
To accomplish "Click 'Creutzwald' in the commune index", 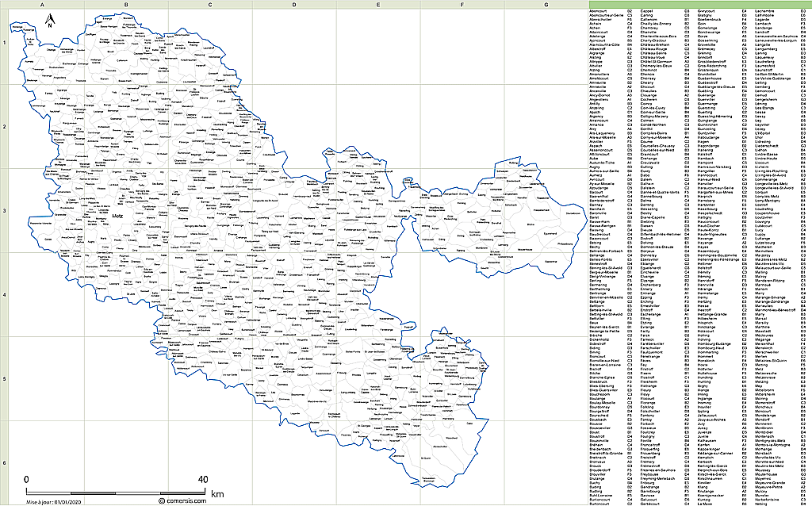I will coord(650,163).
